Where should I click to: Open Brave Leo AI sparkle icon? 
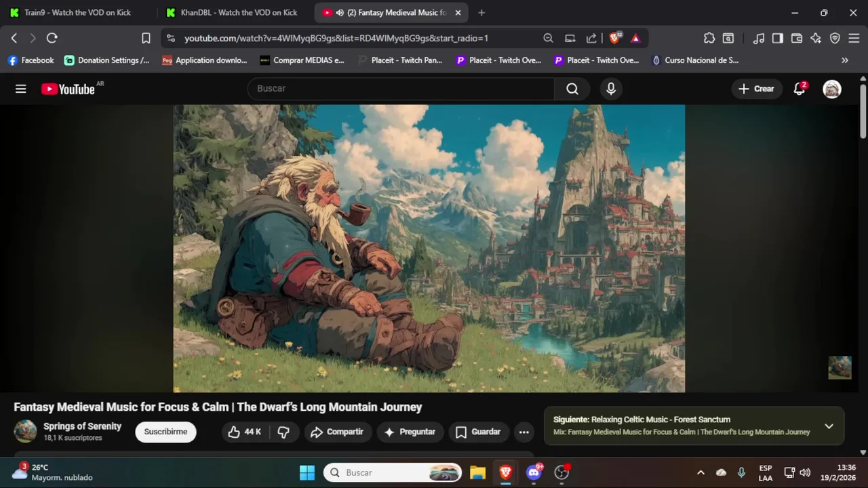point(816,38)
